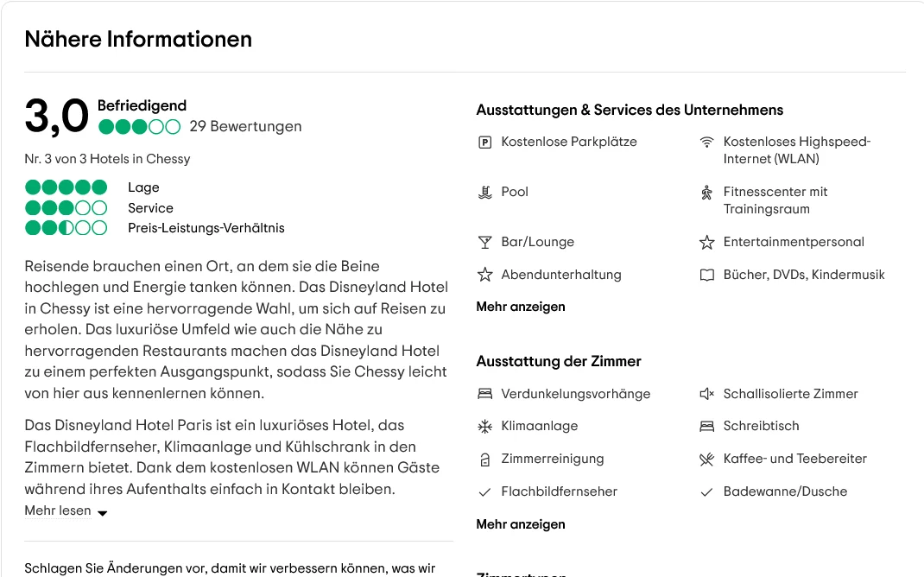The height and width of the screenshot is (577, 924).
Task: Click the Schallisolierte Zimmer muted speaker icon
Action: pos(706,394)
